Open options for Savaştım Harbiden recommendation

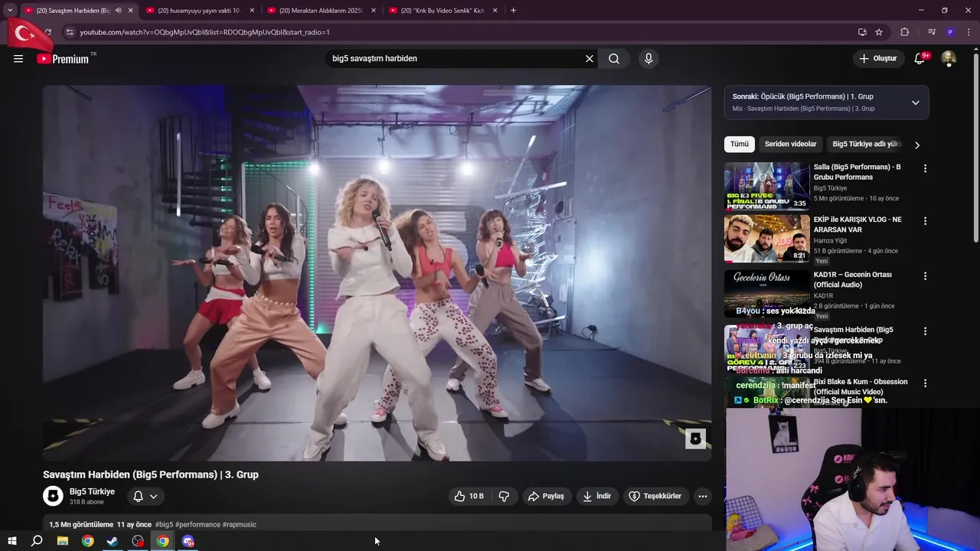coord(925,331)
